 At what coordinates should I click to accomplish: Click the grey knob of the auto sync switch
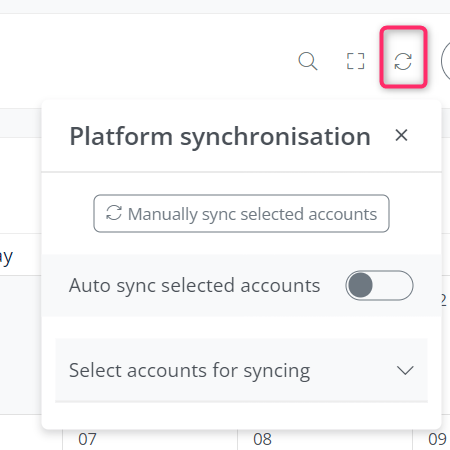tap(360, 285)
